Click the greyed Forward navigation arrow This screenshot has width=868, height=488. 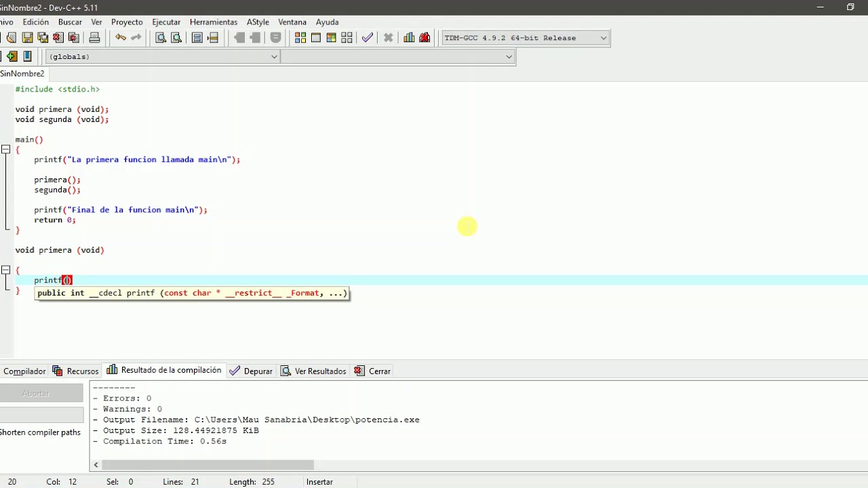pyautogui.click(x=255, y=38)
